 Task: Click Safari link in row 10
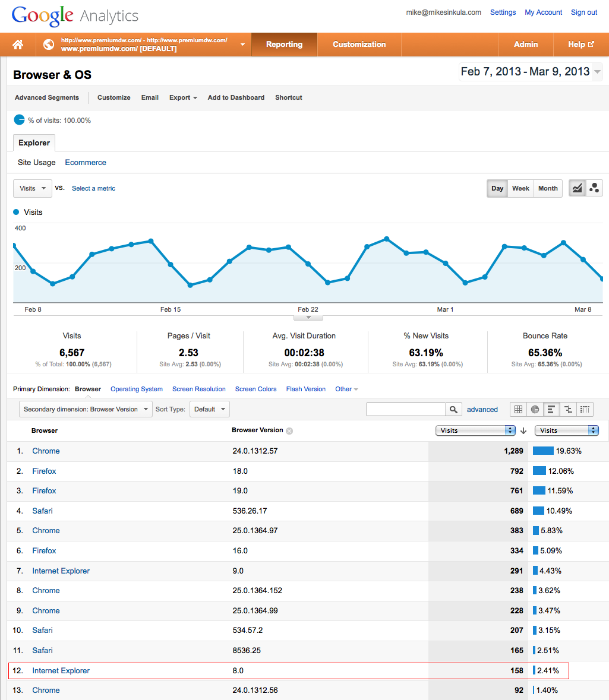click(42, 631)
